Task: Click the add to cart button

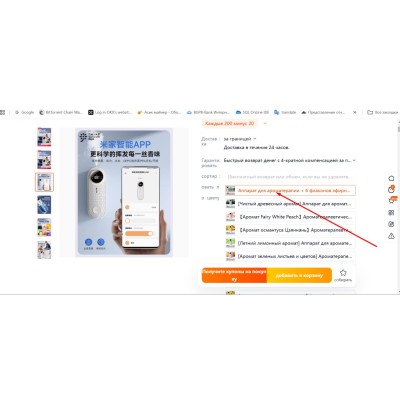Action: tap(299, 276)
